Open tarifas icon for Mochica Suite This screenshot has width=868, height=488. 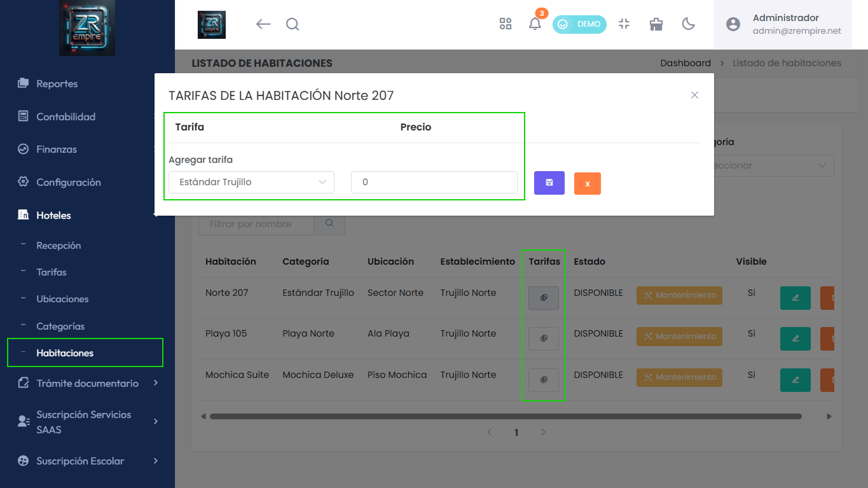tap(544, 380)
